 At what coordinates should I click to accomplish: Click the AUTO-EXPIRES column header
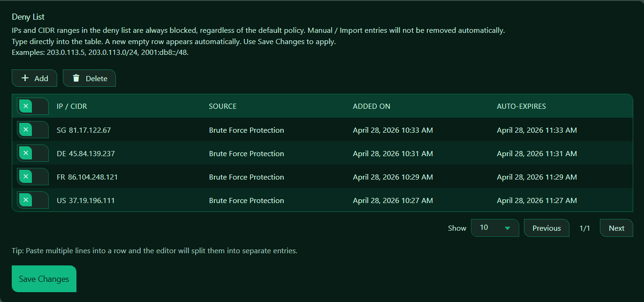coord(521,106)
